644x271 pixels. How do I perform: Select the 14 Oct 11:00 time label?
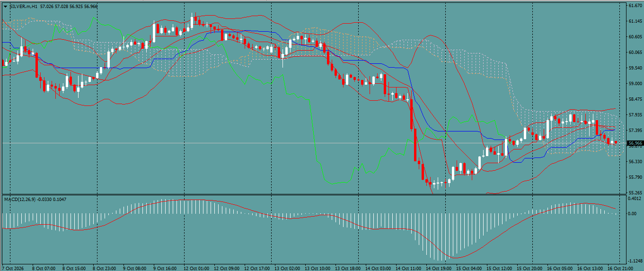[x=409, y=268]
